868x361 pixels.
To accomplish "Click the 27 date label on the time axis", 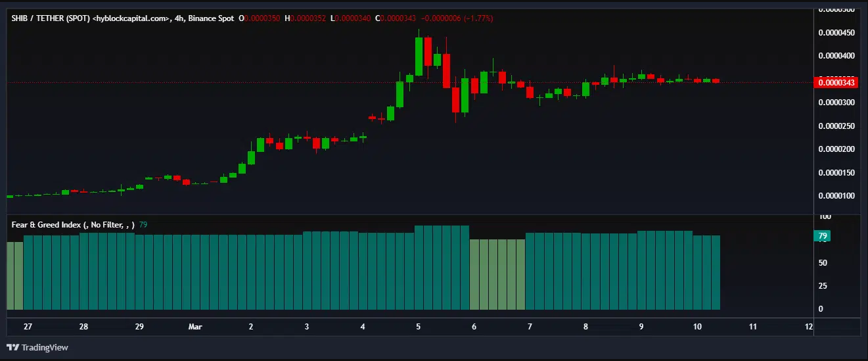I will [28, 327].
